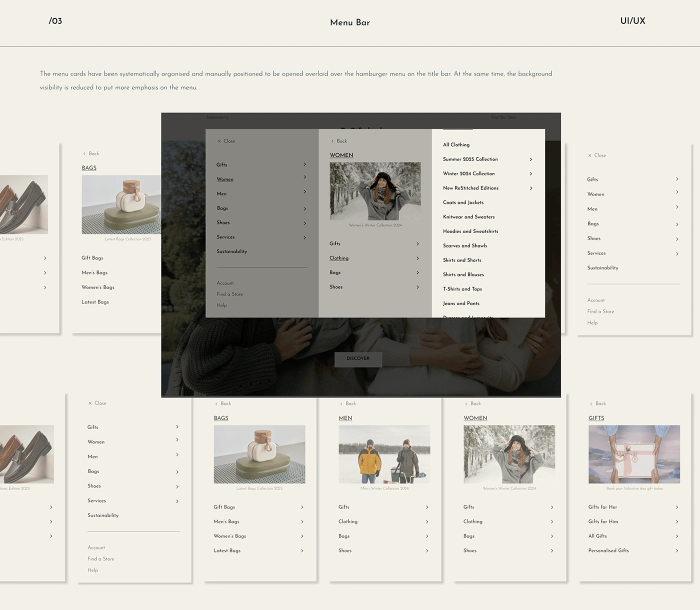Select Scarves and Shawls
Viewport: 700px width, 610px height.
465,246
